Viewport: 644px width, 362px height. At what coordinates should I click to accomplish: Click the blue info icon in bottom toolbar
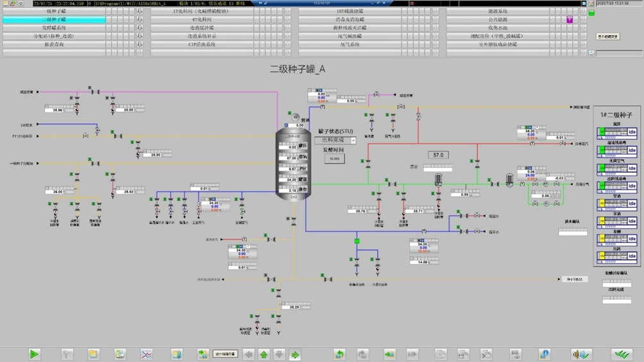(544, 354)
